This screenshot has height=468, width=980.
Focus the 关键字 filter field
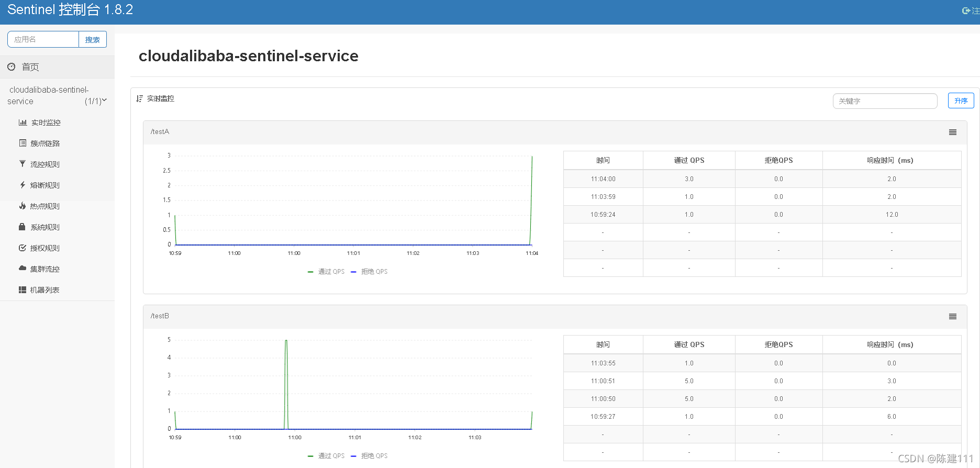885,101
